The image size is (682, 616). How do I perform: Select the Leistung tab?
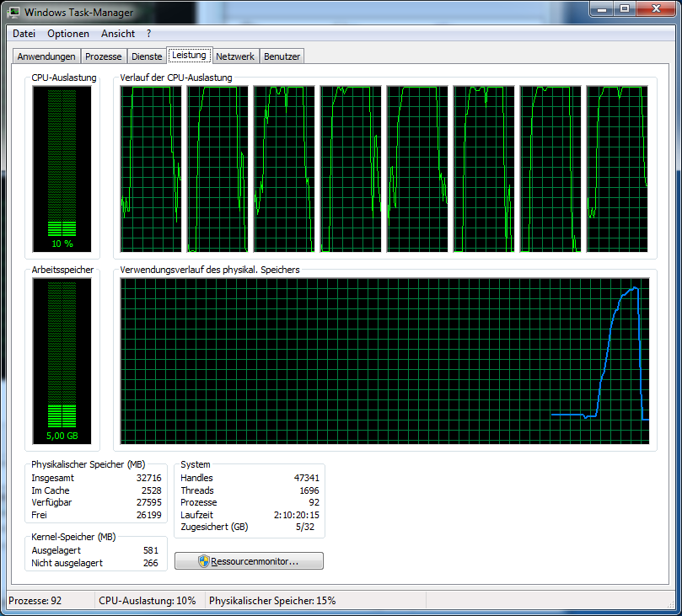[189, 56]
